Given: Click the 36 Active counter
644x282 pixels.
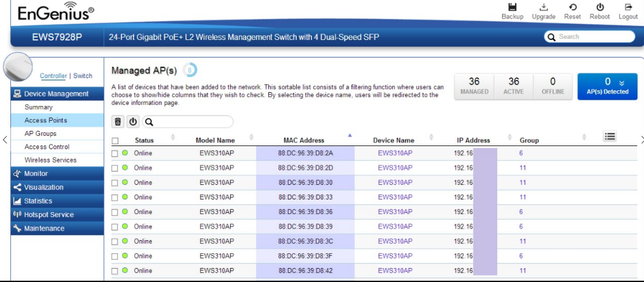Looking at the screenshot, I should 514,86.
